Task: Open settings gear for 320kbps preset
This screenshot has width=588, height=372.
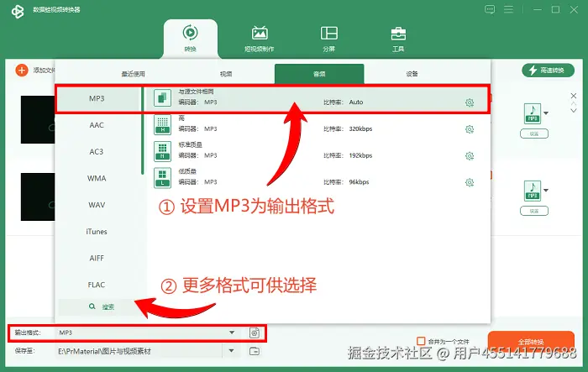Action: point(470,129)
